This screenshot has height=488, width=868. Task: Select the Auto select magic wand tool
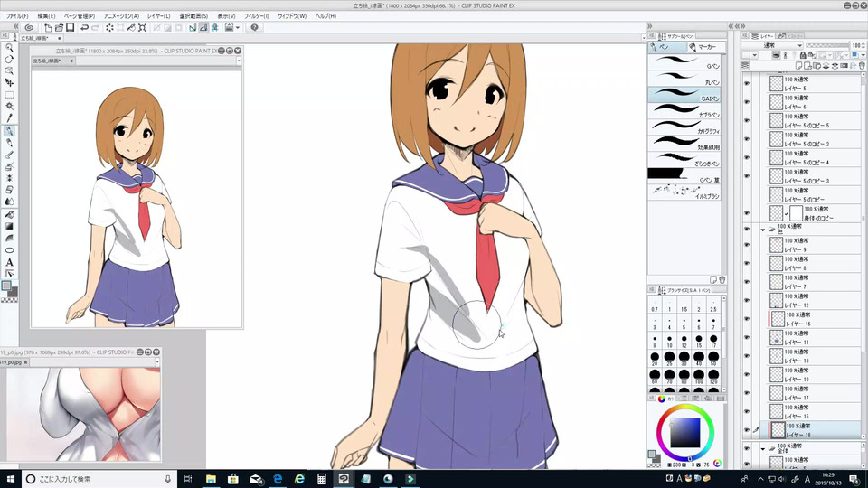coord(9,107)
